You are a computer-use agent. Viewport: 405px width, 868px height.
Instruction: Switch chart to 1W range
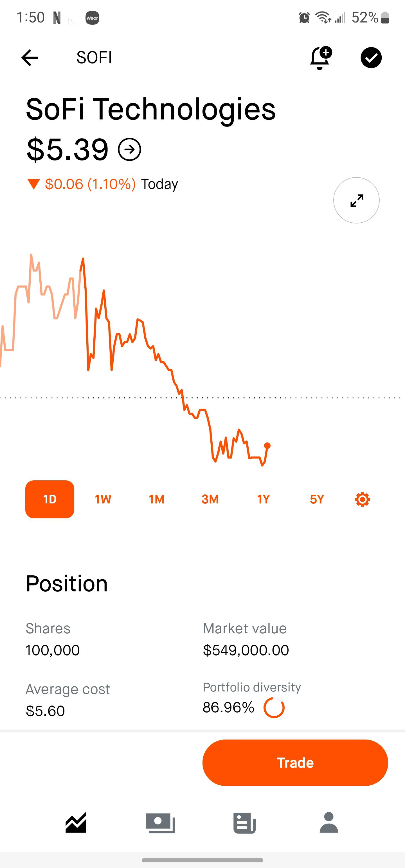103,499
